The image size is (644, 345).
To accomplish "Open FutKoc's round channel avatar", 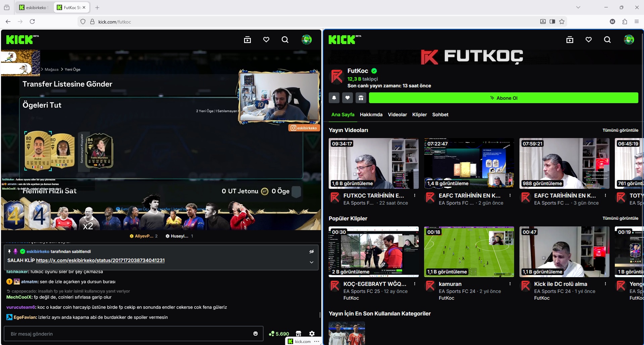I will coord(337,77).
